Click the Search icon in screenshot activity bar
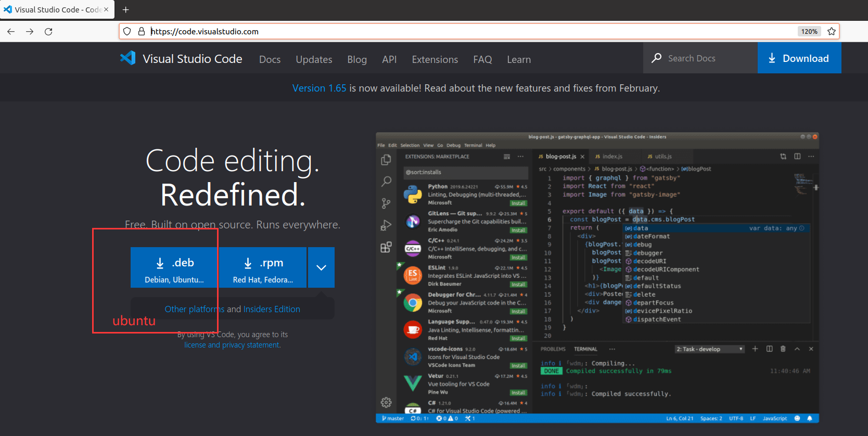 [x=386, y=181]
